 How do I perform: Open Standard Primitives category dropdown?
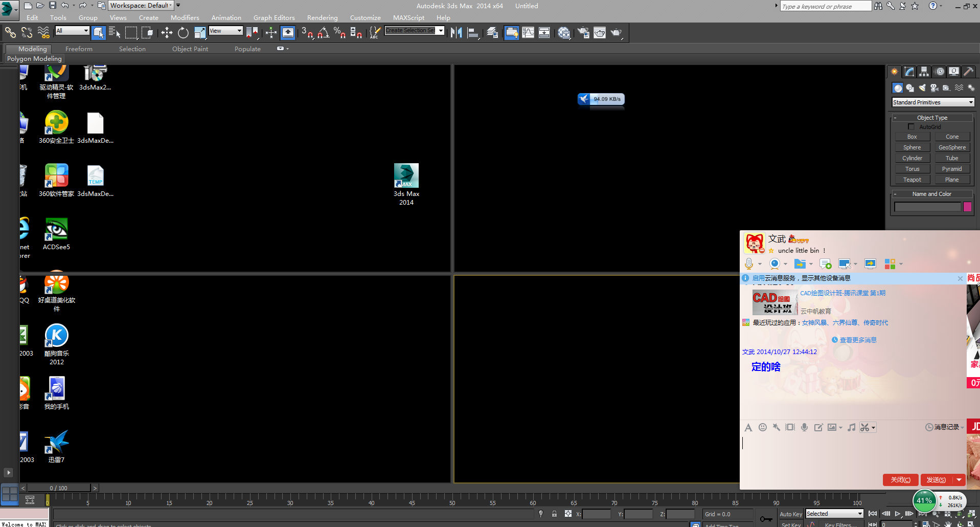coord(933,102)
